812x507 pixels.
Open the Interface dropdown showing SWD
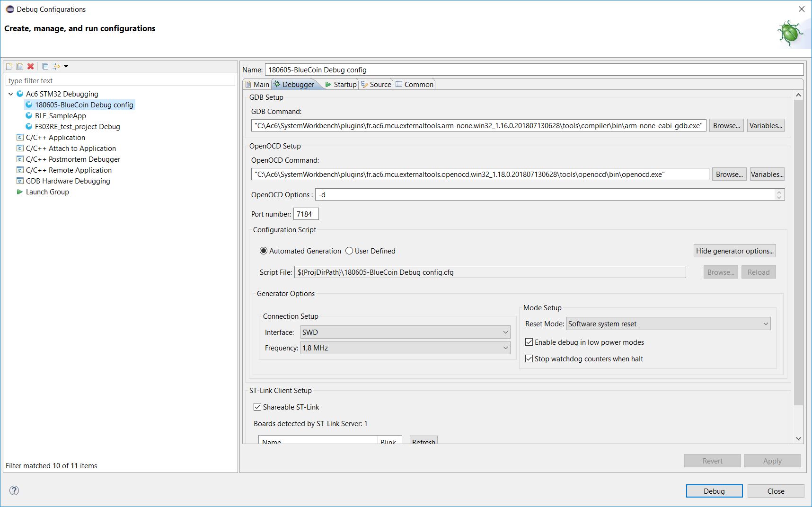click(405, 332)
